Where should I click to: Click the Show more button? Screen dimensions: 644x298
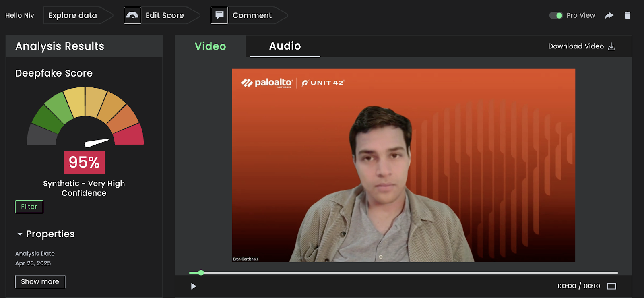point(40,281)
